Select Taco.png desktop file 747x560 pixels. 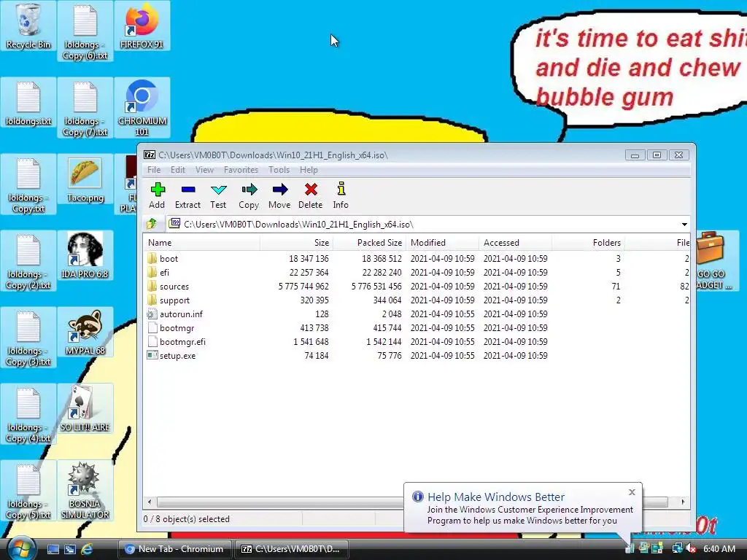click(x=85, y=180)
